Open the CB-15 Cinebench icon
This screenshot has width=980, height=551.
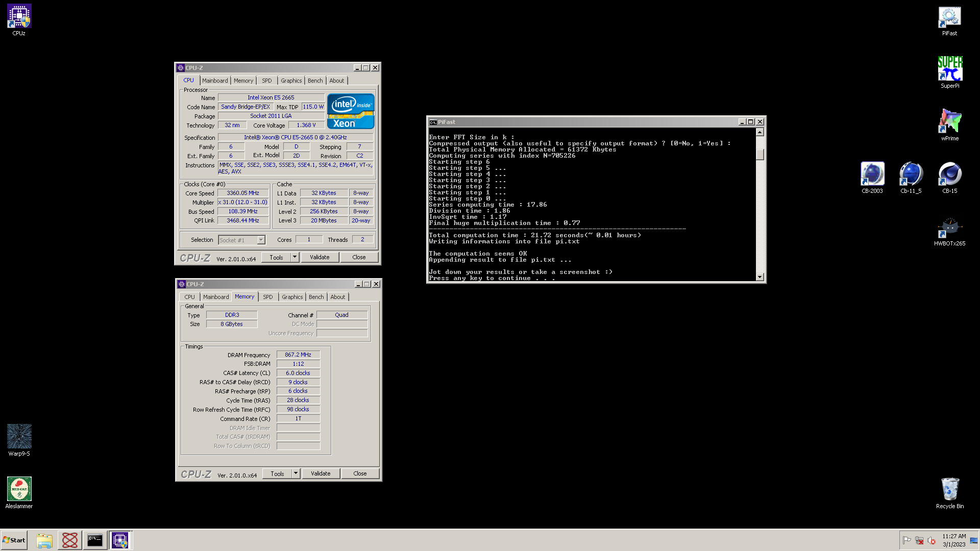point(949,178)
